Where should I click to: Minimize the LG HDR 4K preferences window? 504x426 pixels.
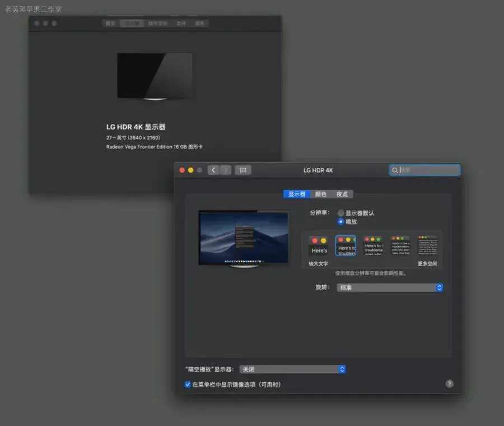(190, 170)
